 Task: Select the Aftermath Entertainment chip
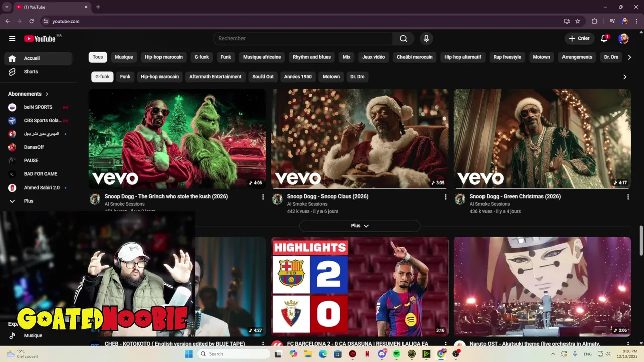pyautogui.click(x=215, y=77)
